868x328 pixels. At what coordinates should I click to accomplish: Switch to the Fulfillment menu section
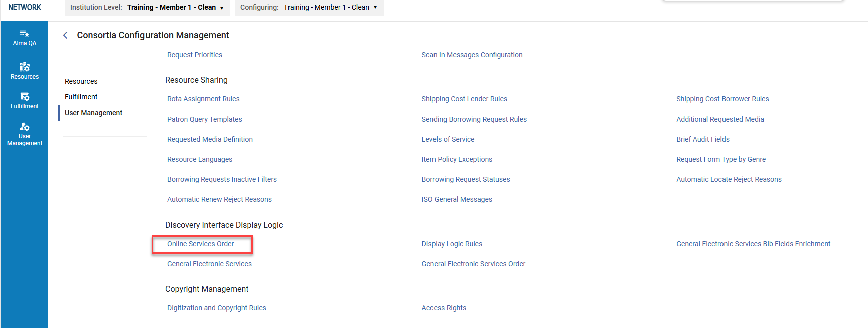81,97
